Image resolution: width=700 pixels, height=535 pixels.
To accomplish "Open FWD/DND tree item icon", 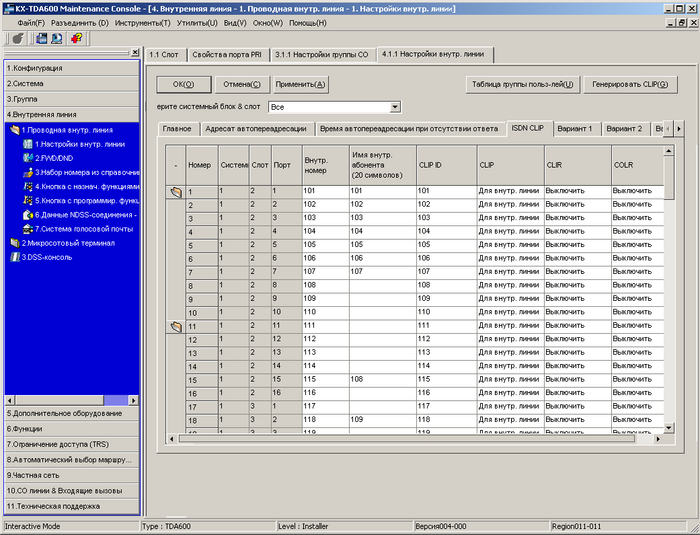I will tap(27, 158).
